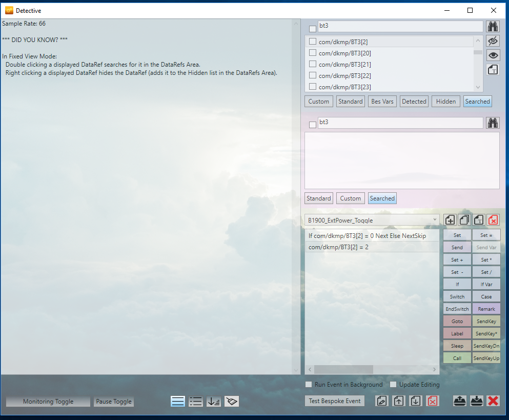Viewport: 509px width, 420px height.
Task: Click the lower bt3 search input field
Action: [x=400, y=123]
